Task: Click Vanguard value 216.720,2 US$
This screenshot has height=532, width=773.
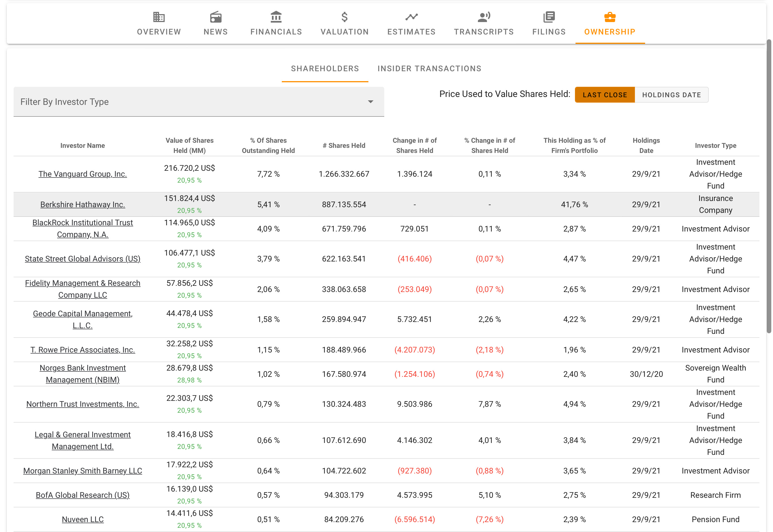Action: pyautogui.click(x=190, y=168)
